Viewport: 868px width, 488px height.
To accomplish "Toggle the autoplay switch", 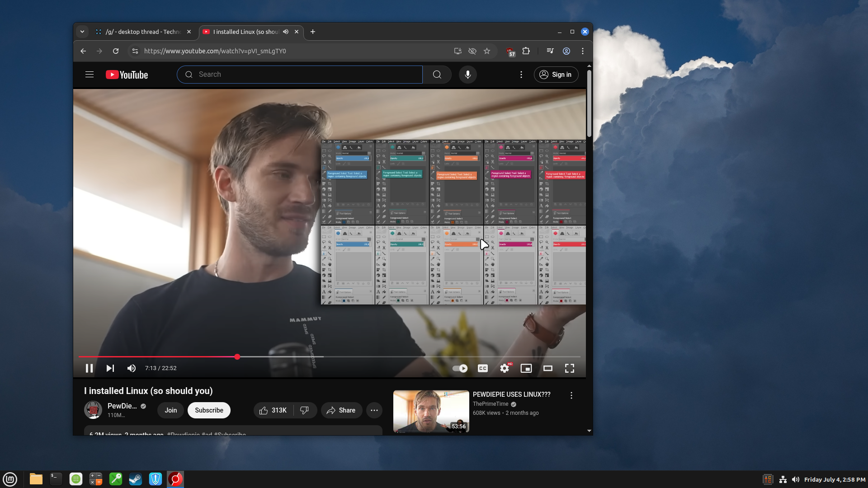I will coord(460,368).
